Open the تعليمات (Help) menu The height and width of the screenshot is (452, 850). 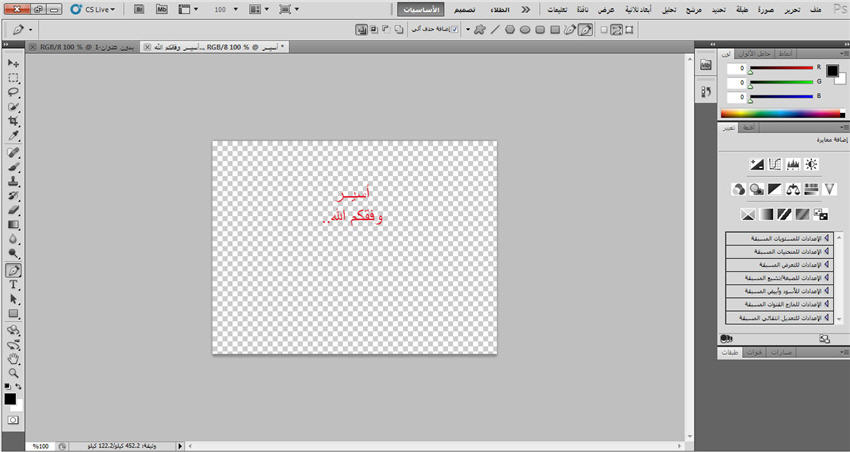click(557, 10)
